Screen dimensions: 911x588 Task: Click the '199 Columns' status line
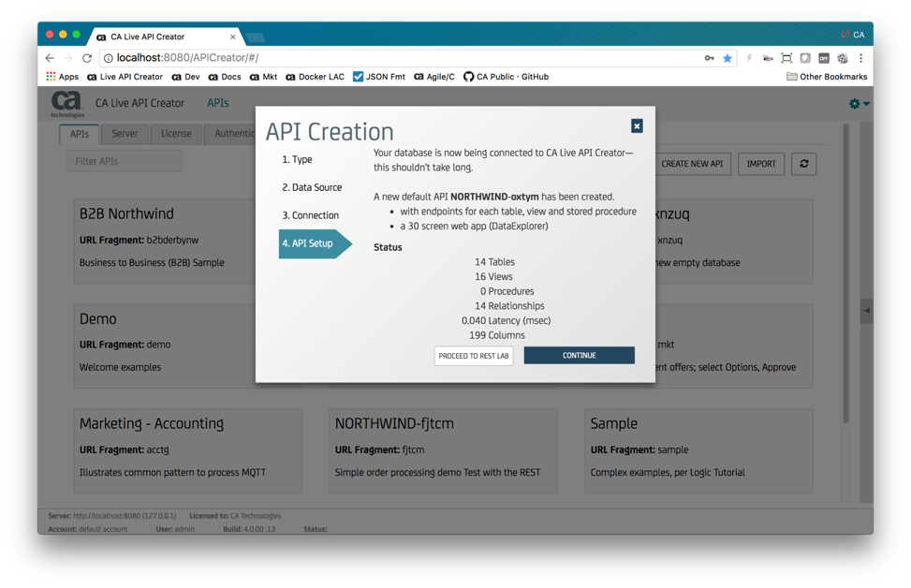[497, 335]
